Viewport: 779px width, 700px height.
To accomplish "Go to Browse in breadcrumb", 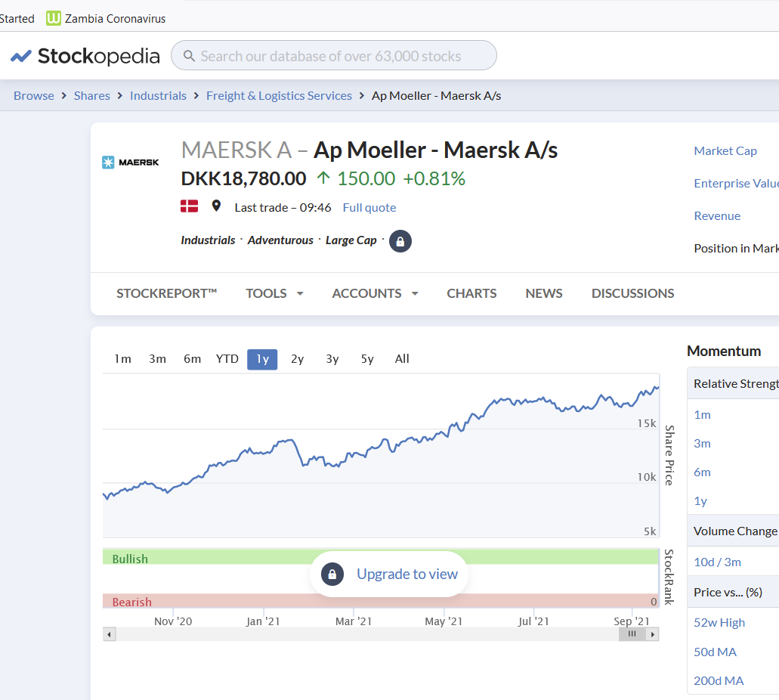I will click(34, 95).
